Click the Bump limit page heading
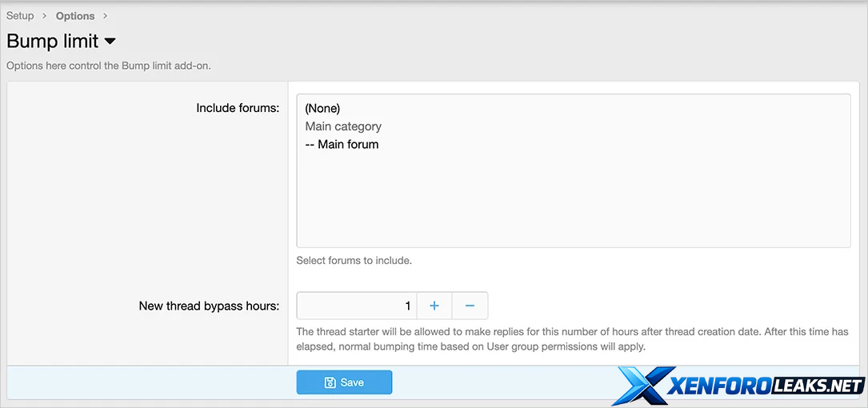This screenshot has height=408, width=868. coord(53,42)
